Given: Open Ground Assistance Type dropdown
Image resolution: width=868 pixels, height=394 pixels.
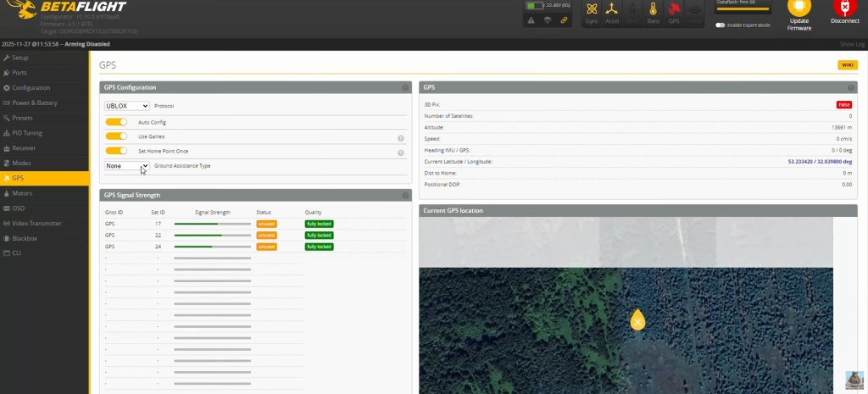Looking at the screenshot, I should click(127, 166).
